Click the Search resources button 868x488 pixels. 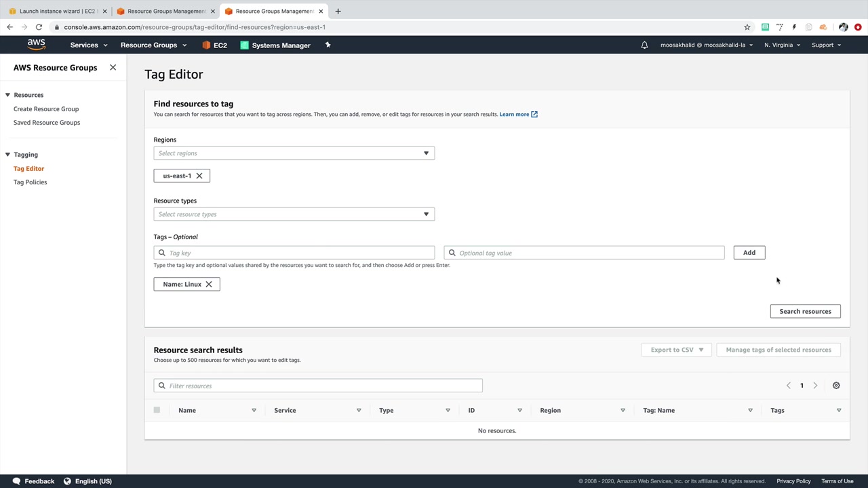click(805, 312)
